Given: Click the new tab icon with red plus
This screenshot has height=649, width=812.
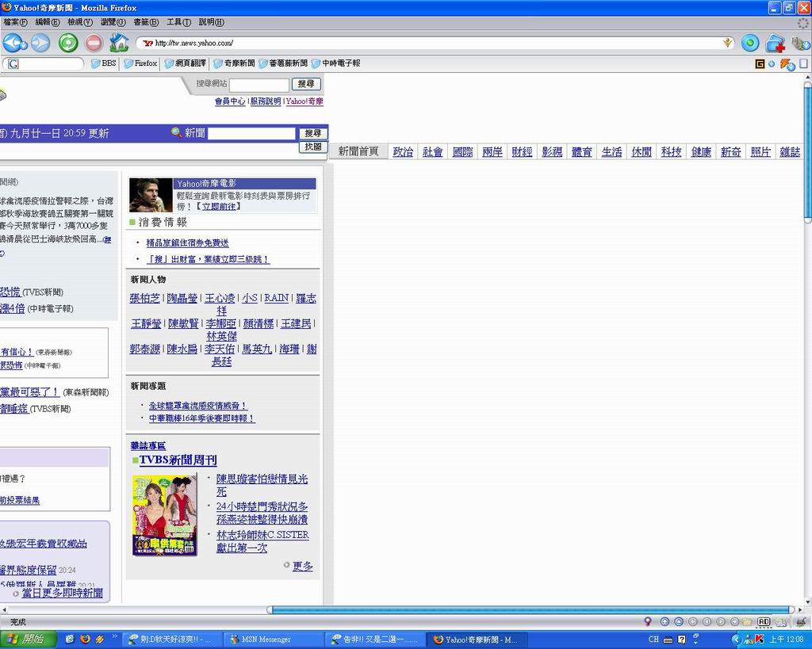Looking at the screenshot, I should point(776,43).
